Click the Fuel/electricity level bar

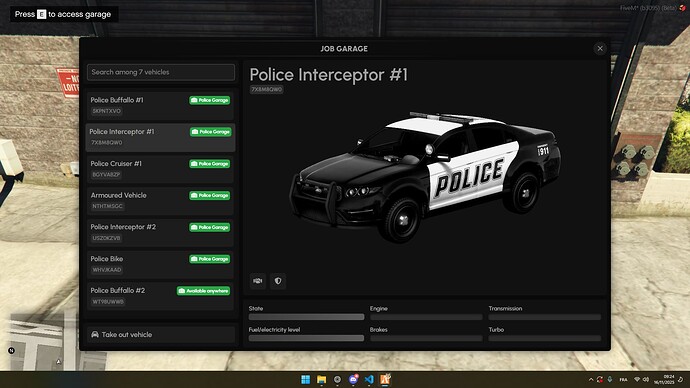pyautogui.click(x=306, y=338)
